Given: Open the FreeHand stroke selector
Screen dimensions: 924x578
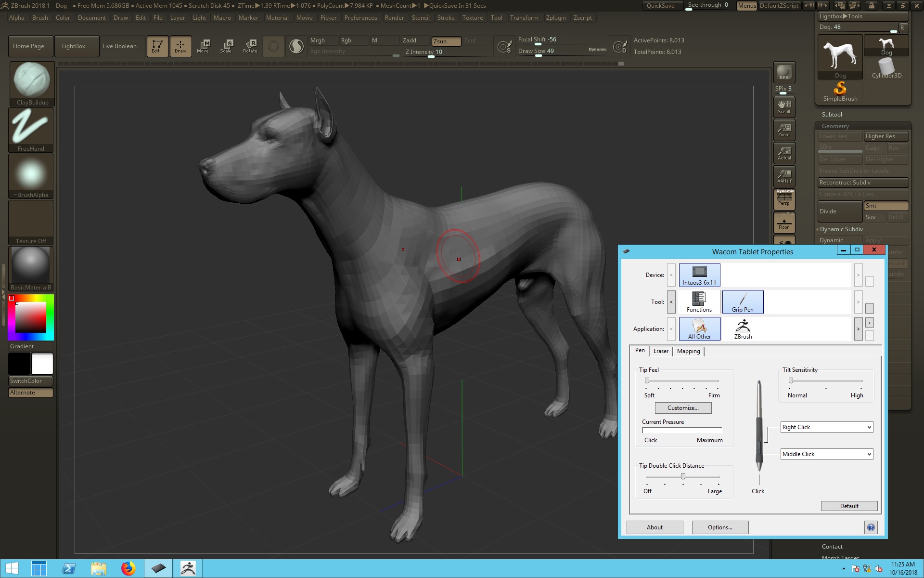Looking at the screenshot, I should coord(31,130).
